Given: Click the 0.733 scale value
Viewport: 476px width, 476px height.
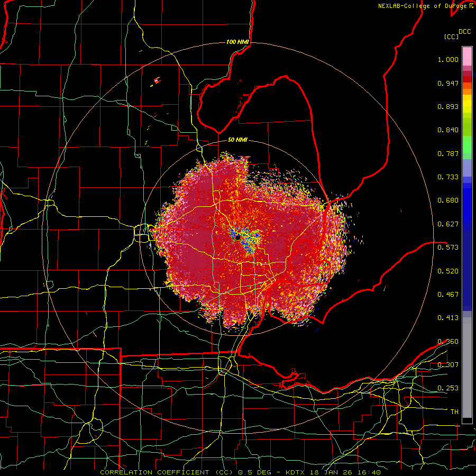Looking at the screenshot, I should click(448, 177).
